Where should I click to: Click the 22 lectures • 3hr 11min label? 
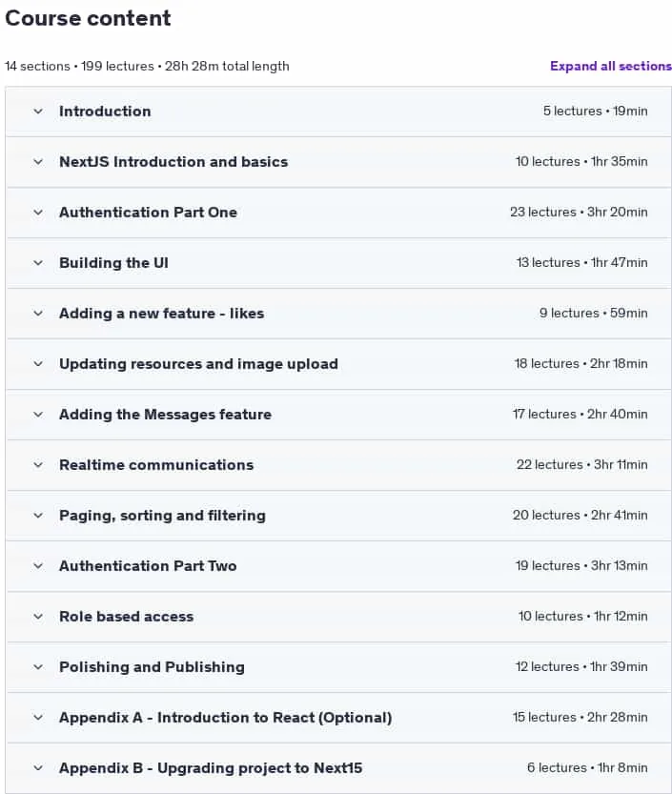click(x=581, y=465)
